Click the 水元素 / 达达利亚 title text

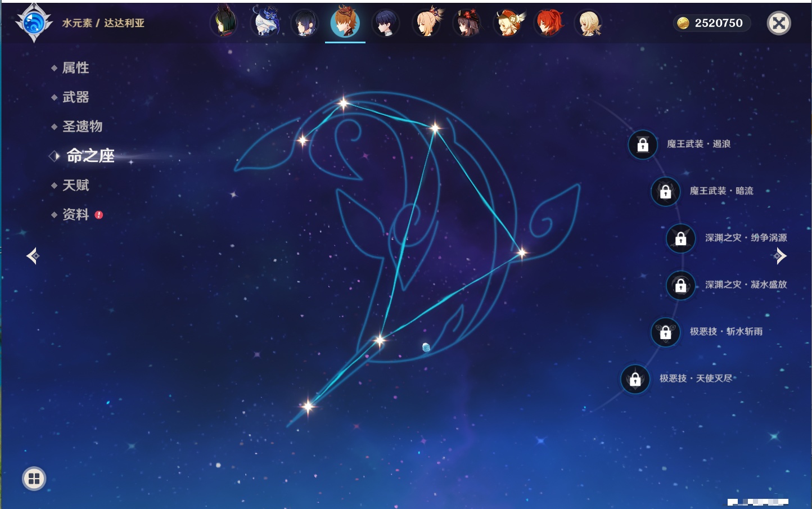(x=103, y=23)
